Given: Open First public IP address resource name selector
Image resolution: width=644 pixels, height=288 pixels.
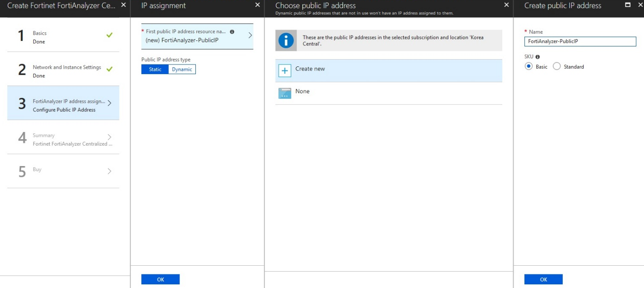Looking at the screenshot, I should click(197, 36).
